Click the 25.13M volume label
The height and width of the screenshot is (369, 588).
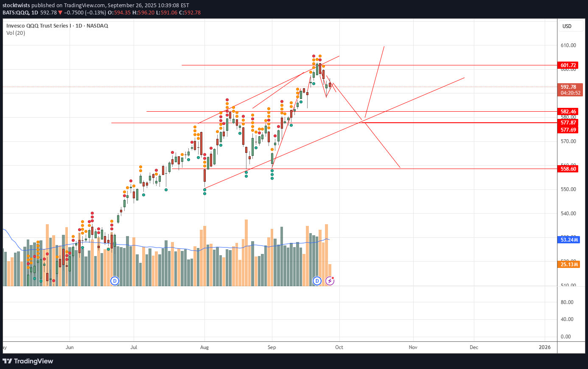(569, 265)
